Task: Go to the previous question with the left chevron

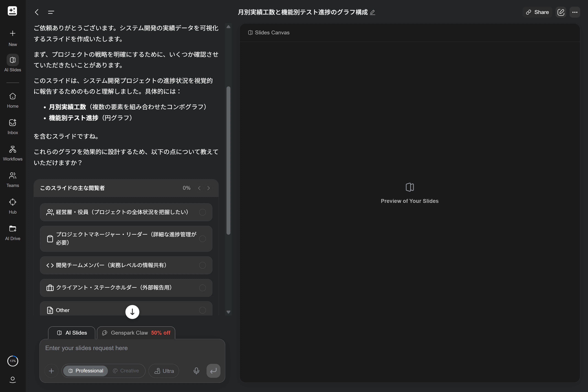Action: tap(199, 188)
